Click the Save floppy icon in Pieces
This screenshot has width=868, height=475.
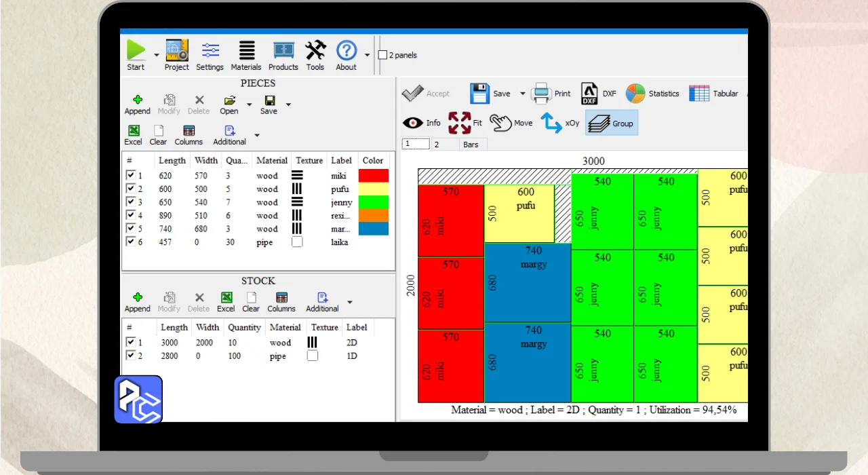pyautogui.click(x=269, y=100)
